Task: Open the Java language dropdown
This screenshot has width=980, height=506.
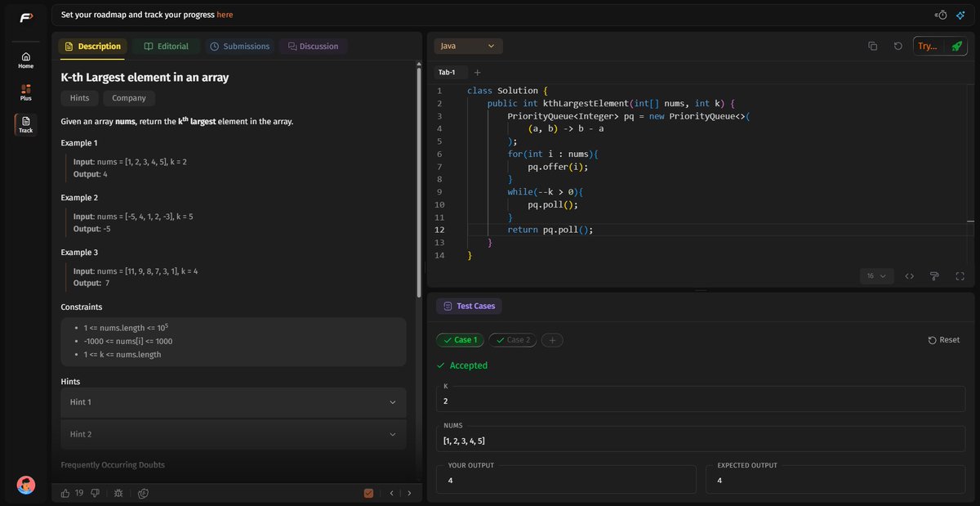Action: coord(468,47)
